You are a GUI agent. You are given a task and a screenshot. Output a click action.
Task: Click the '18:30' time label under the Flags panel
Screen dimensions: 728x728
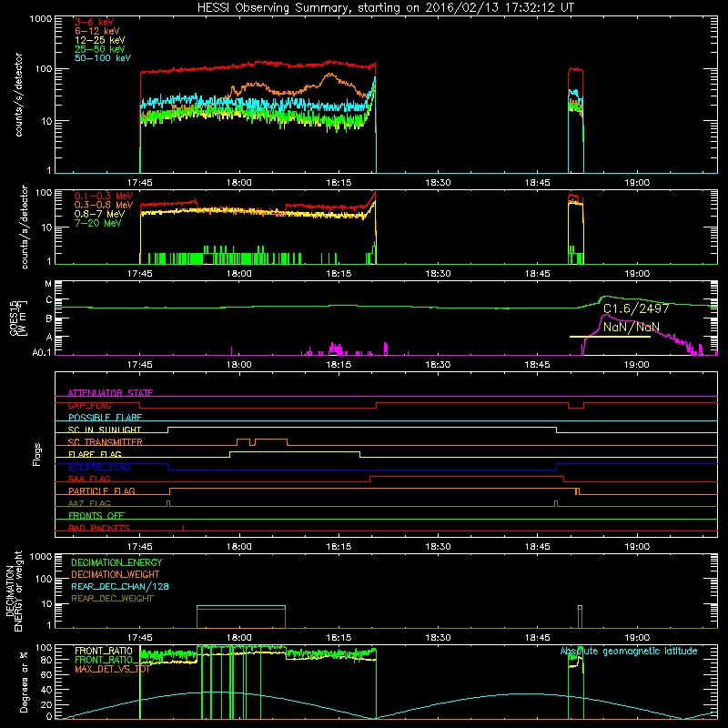pos(438,547)
